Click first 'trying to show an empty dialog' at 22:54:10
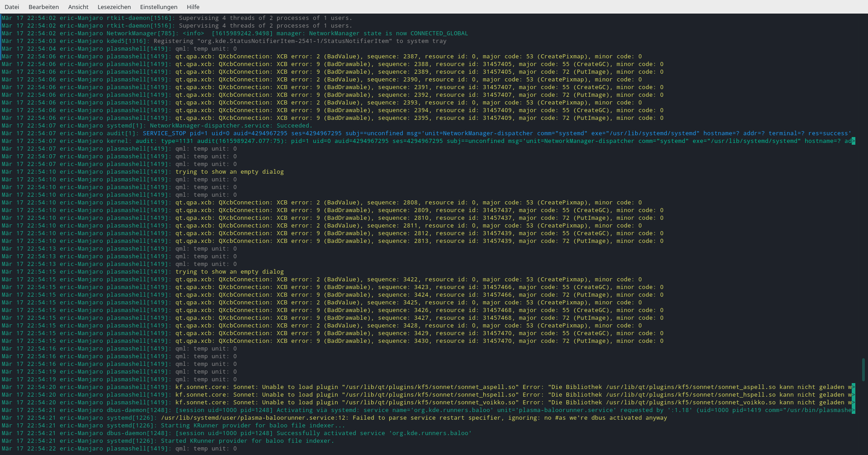 point(230,172)
